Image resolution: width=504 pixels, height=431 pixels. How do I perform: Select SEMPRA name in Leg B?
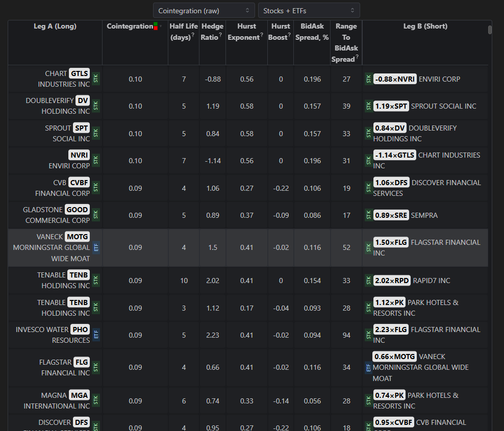click(x=424, y=215)
